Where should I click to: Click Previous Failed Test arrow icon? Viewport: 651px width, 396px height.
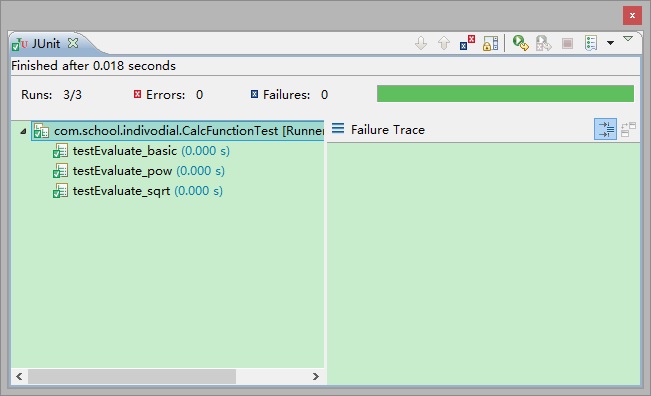coord(444,43)
